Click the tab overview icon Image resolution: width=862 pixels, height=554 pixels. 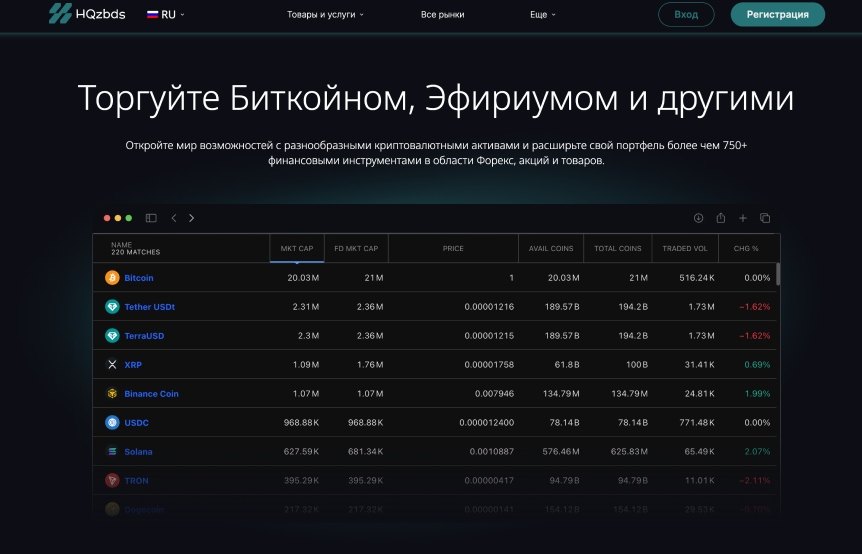[765, 218]
